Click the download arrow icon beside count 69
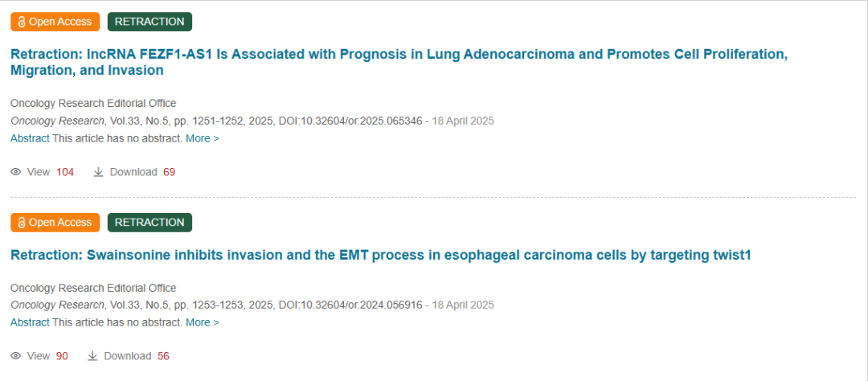868x381 pixels. pos(99,172)
